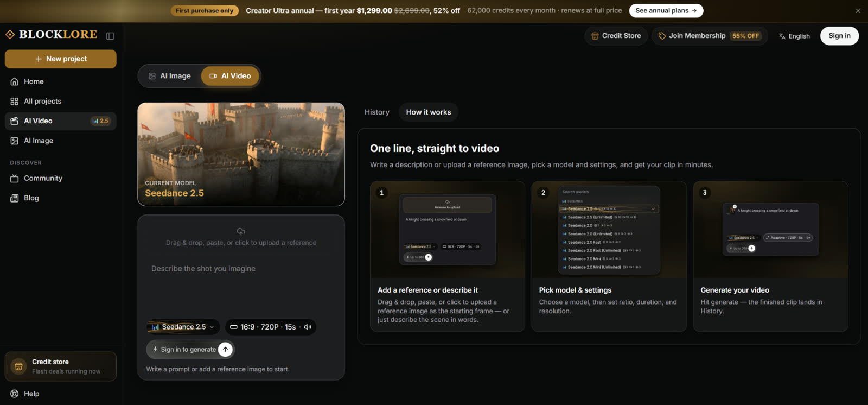Open the See annual plans link
The width and height of the screenshot is (868, 405).
click(666, 10)
